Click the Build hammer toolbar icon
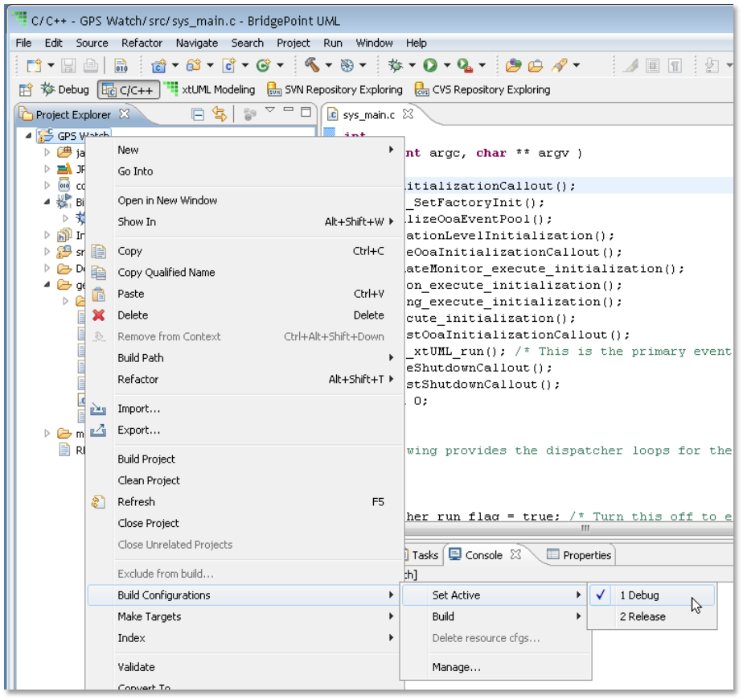This screenshot has height=700, width=743. point(311,66)
